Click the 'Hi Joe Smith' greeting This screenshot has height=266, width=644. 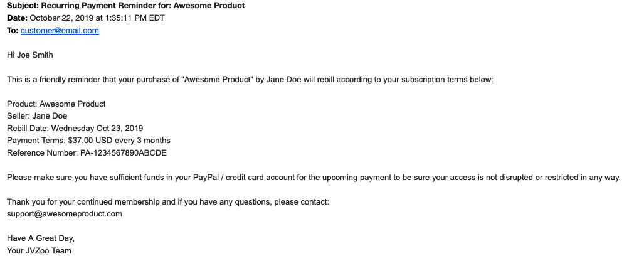pyautogui.click(x=30, y=55)
